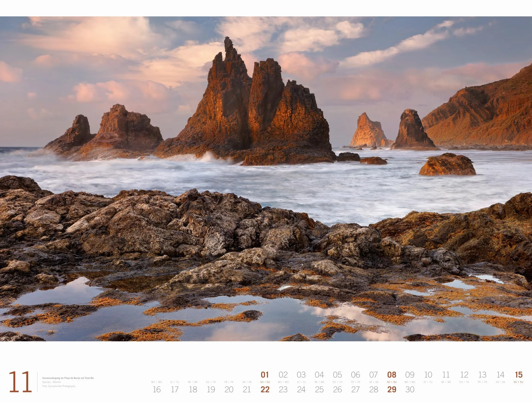The width and height of the screenshot is (532, 403).
Task: Select calendar date 27
Action: (356, 389)
